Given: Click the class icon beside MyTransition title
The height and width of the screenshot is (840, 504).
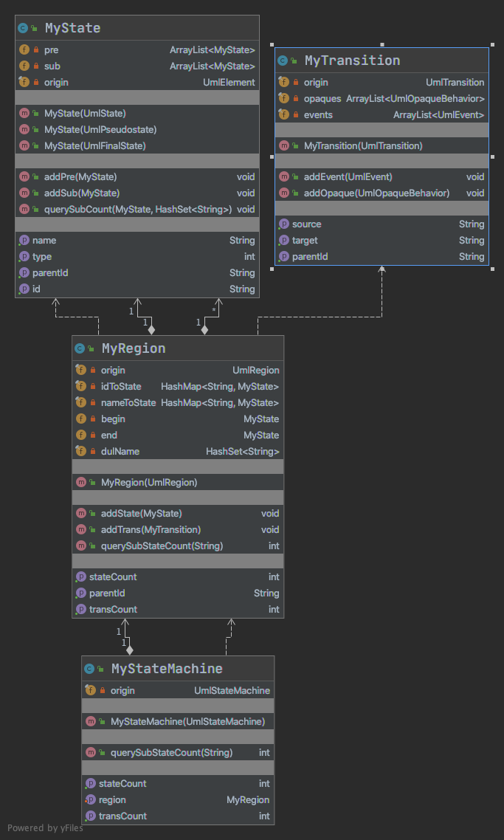Looking at the screenshot, I should point(283,61).
